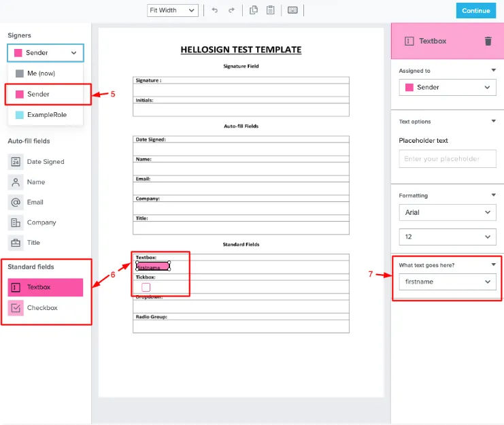Toggle the checkbox placed under Tickbox
This screenshot has height=425, width=504.
pos(146,287)
